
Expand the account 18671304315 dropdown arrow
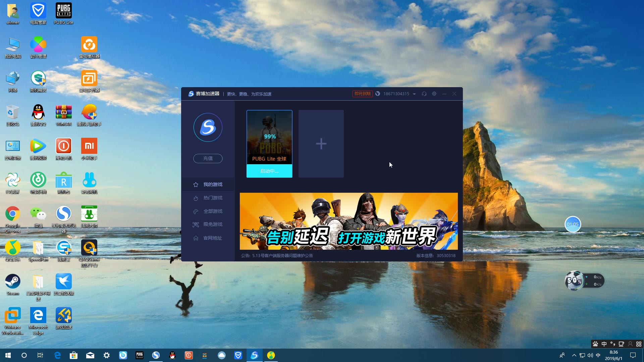pyautogui.click(x=414, y=94)
